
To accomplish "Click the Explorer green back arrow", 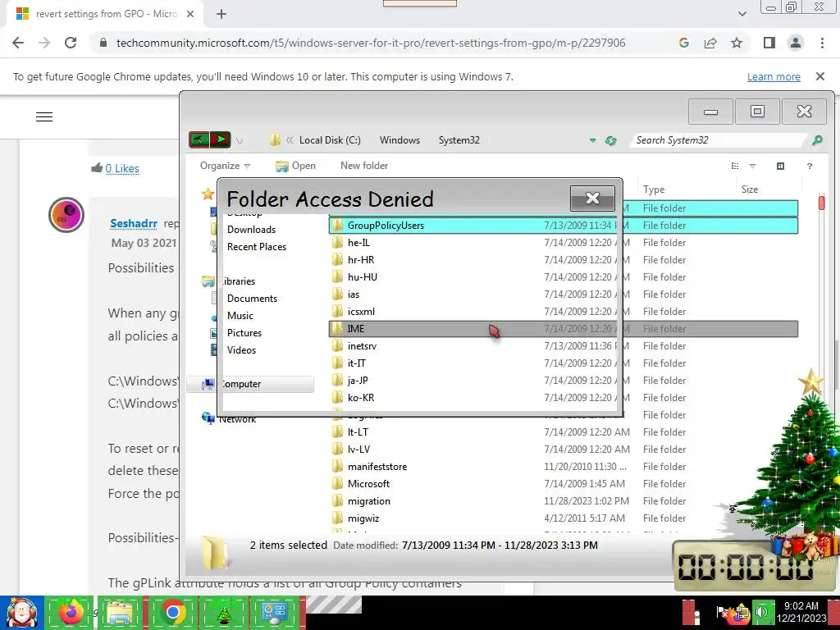I will [x=199, y=139].
